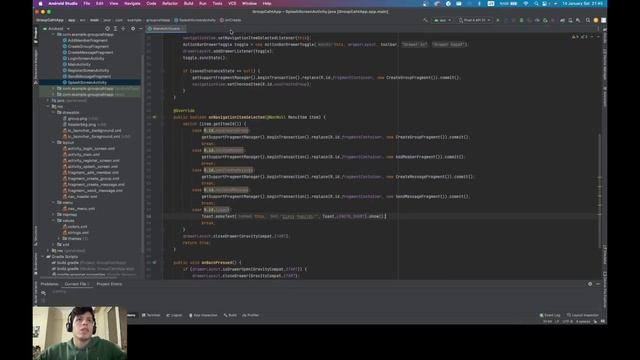640x360 pixels.
Task: Open the File menu
Action: click(87, 3)
